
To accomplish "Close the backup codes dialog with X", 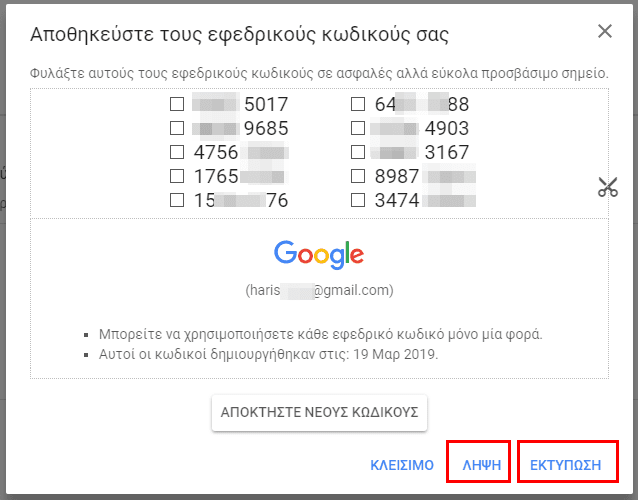I will click(x=605, y=31).
